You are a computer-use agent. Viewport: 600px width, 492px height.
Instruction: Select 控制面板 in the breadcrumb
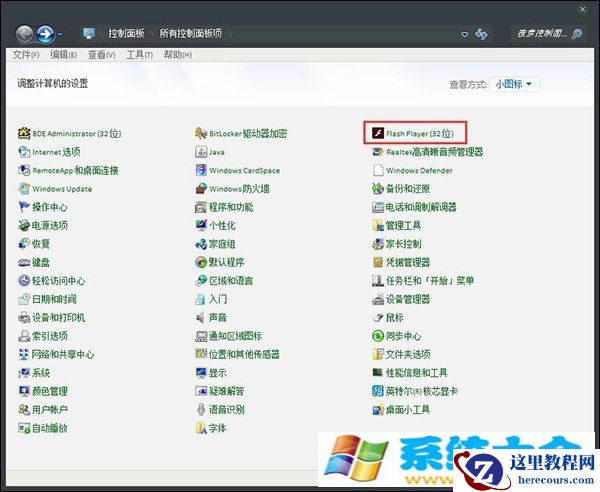(x=126, y=33)
